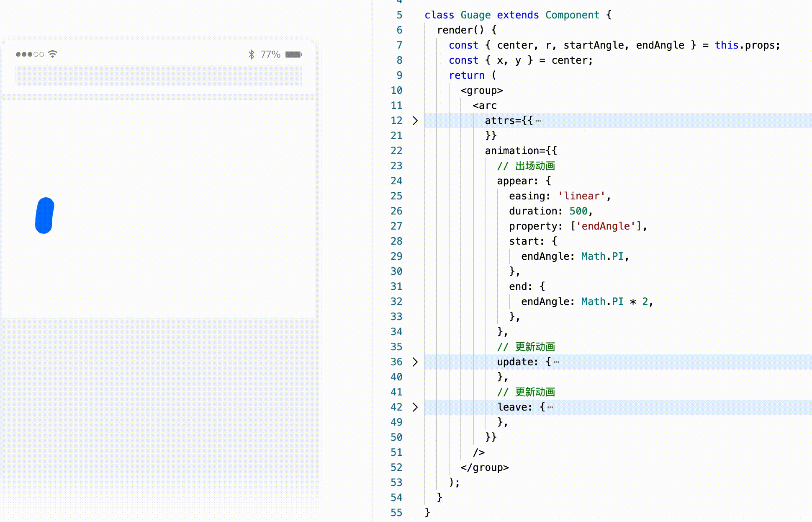
Task: Click the folded ellipsis after update: {
Action: pyautogui.click(x=556, y=362)
